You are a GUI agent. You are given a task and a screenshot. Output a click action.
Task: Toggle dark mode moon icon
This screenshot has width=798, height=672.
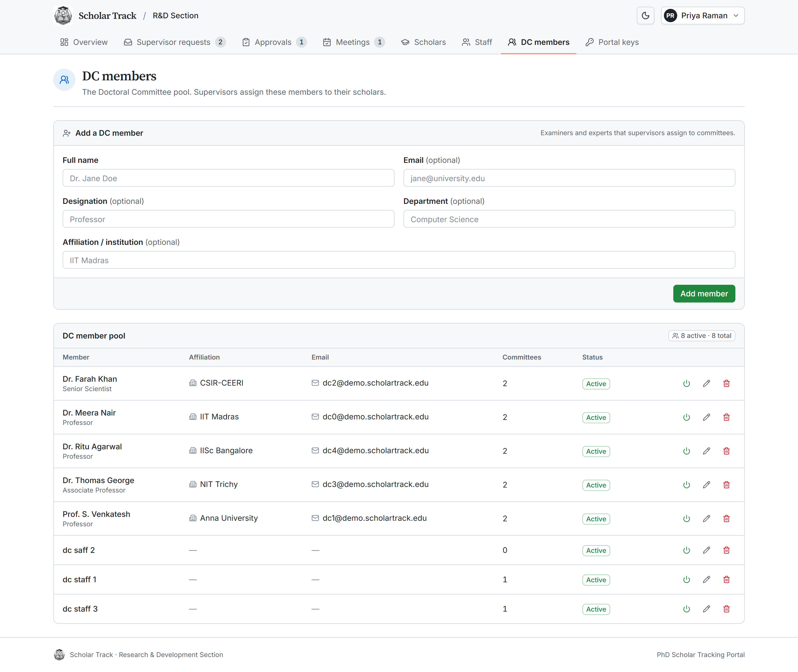tap(645, 16)
